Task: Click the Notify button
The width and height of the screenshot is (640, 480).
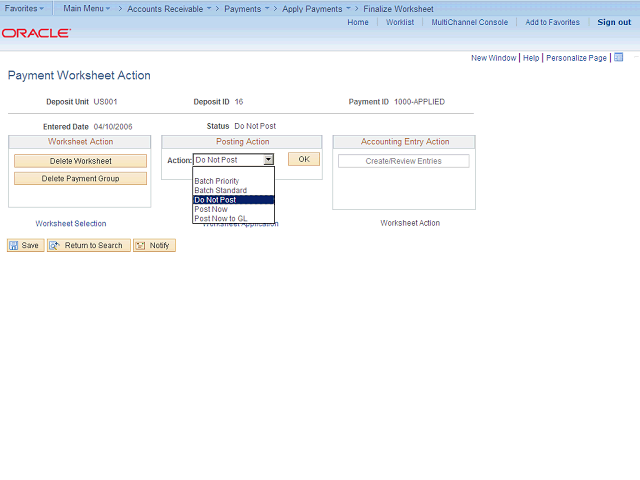Action: [x=154, y=245]
